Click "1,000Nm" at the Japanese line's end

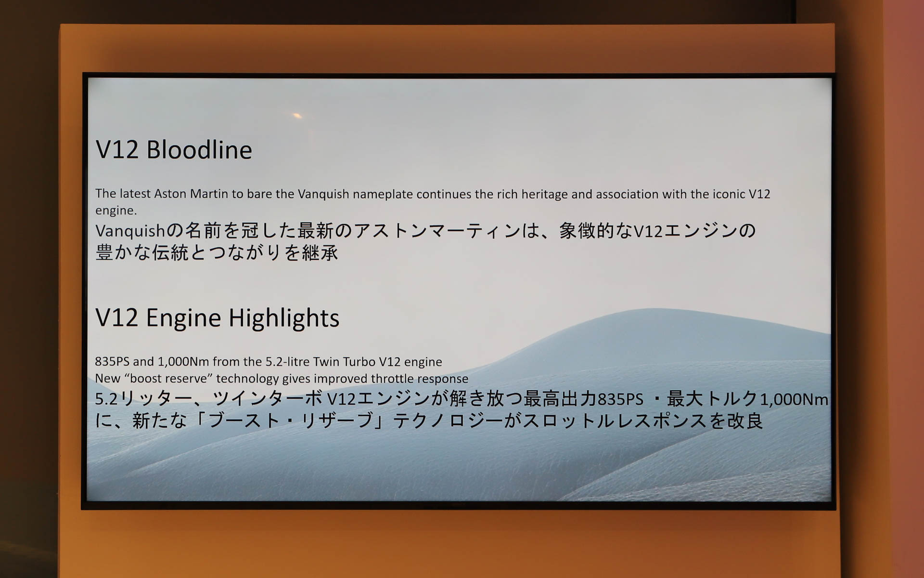point(794,399)
